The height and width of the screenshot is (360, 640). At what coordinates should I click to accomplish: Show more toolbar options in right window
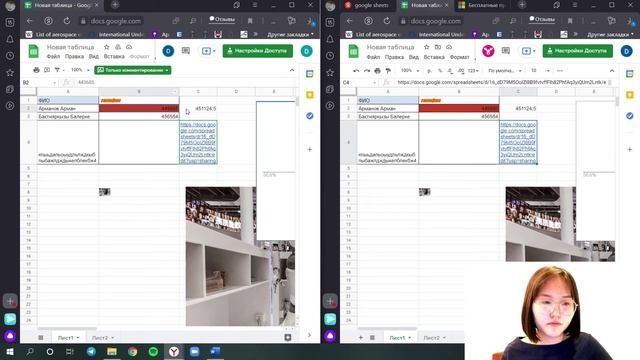coord(560,71)
